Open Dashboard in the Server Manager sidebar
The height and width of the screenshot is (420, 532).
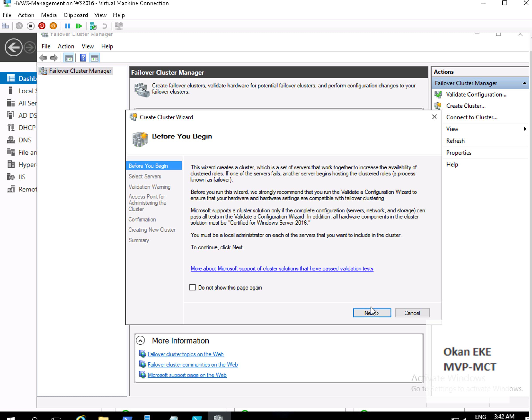[18, 78]
